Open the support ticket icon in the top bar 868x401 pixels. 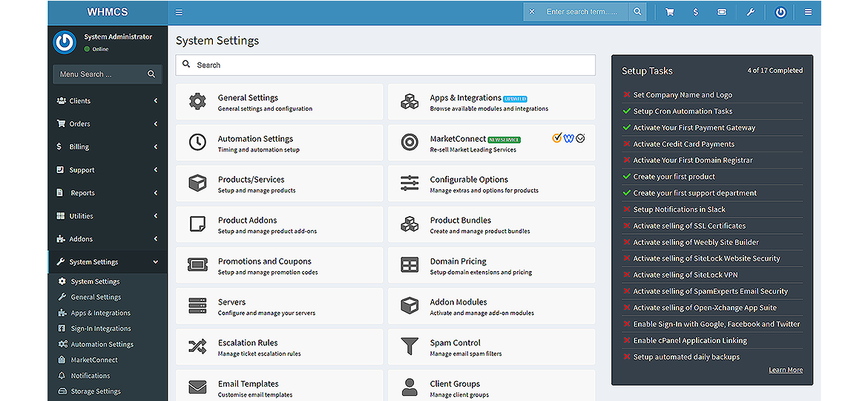click(x=722, y=12)
